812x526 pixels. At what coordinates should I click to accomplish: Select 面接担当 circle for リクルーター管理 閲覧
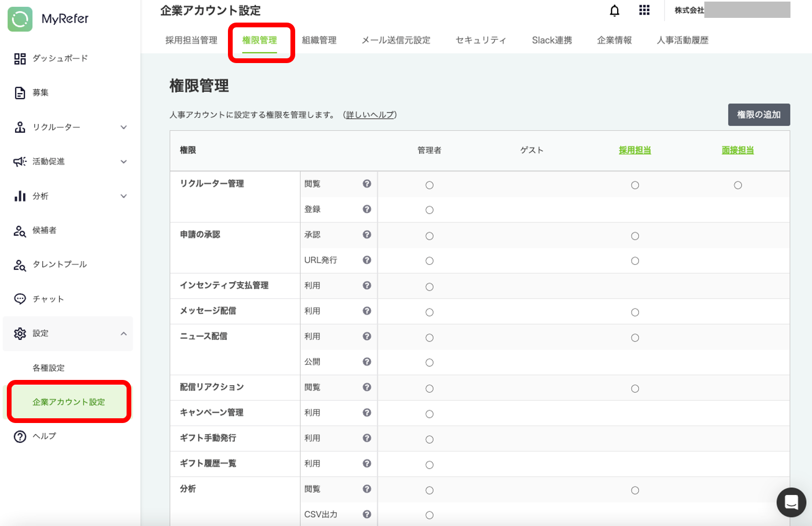pos(737,185)
